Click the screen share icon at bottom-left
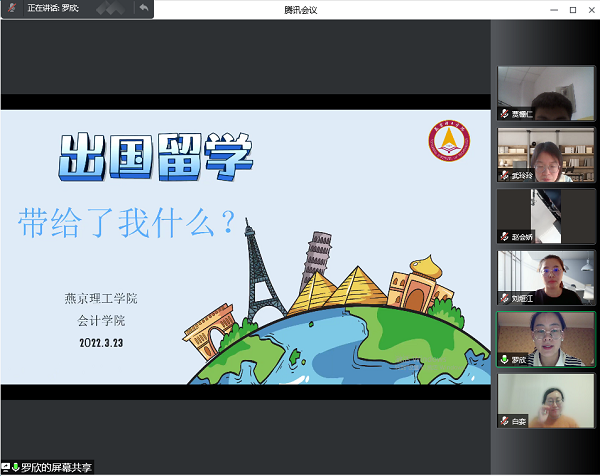600x476 pixels. point(6,467)
